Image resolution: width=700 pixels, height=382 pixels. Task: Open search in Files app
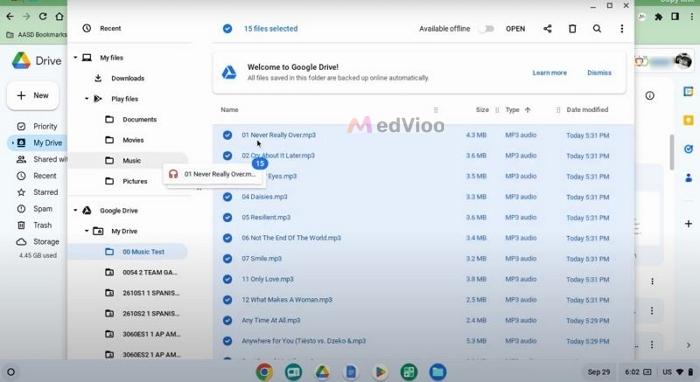tap(597, 29)
